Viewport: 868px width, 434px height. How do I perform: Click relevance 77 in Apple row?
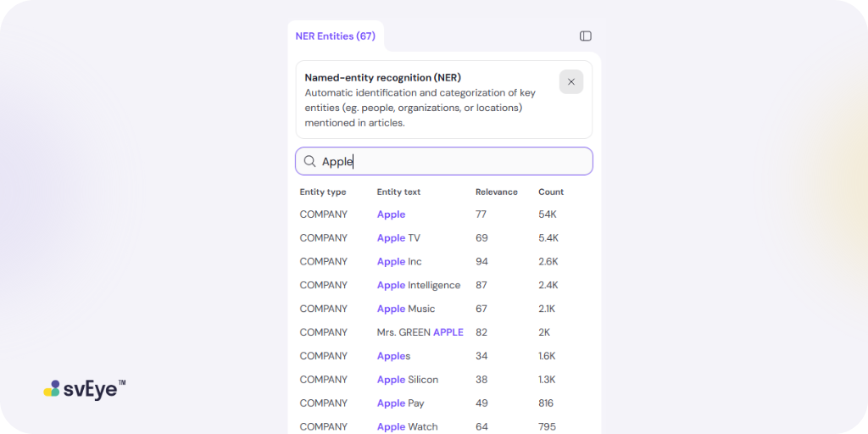coord(481,214)
